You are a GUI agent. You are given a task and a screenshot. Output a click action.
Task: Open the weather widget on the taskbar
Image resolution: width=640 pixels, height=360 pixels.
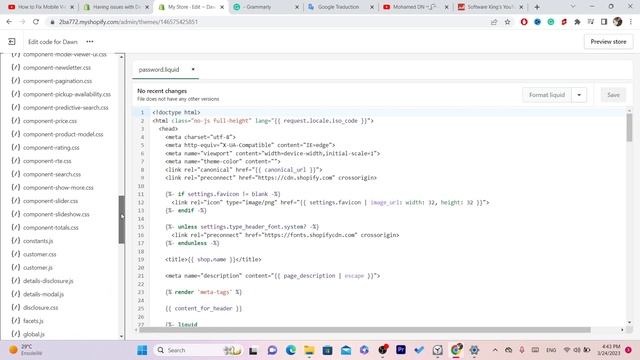coord(25,350)
